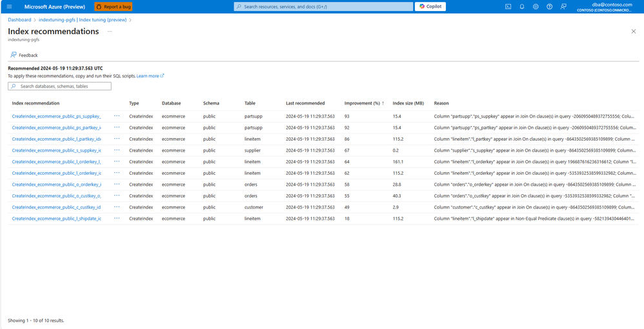
Task: Click the Report a bug button
Action: point(114,6)
